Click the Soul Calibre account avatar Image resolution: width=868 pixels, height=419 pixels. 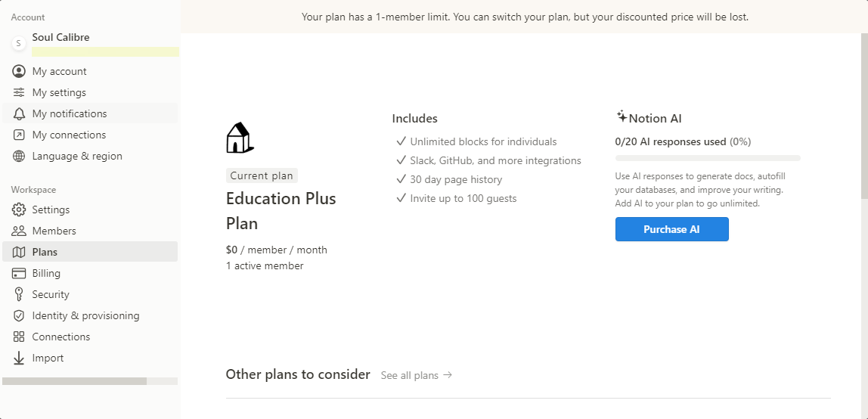tap(19, 43)
